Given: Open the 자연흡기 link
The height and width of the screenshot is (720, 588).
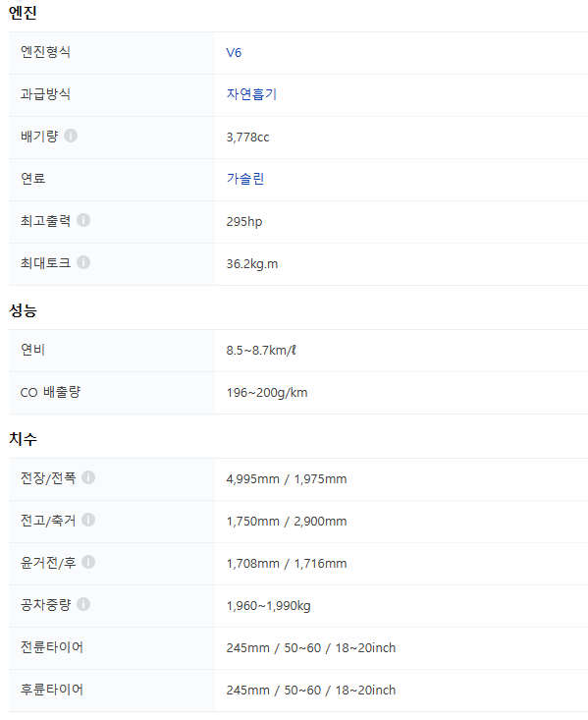Looking at the screenshot, I should pyautogui.click(x=251, y=94).
